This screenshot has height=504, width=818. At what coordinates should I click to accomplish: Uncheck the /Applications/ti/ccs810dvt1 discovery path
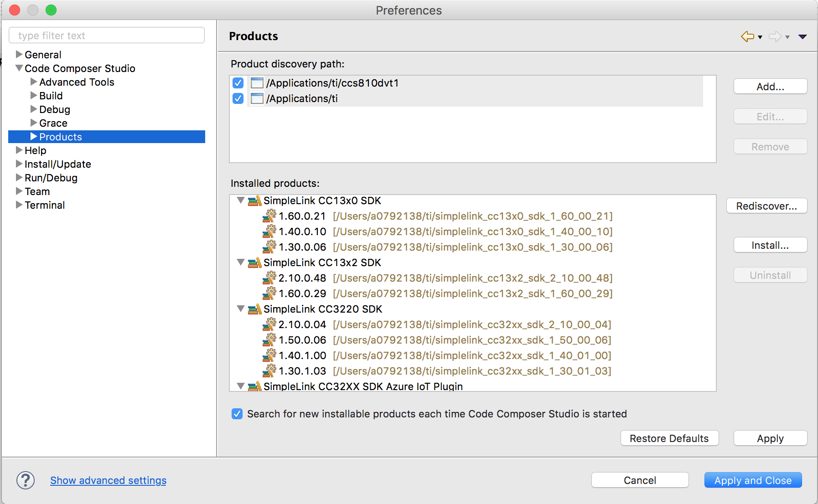[238, 83]
